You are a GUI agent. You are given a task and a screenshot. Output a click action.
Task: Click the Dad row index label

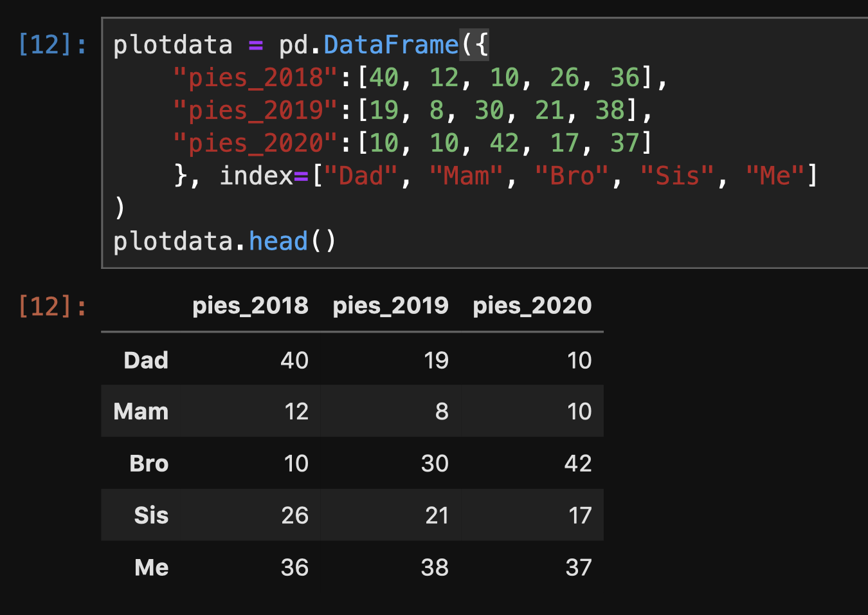point(146,360)
